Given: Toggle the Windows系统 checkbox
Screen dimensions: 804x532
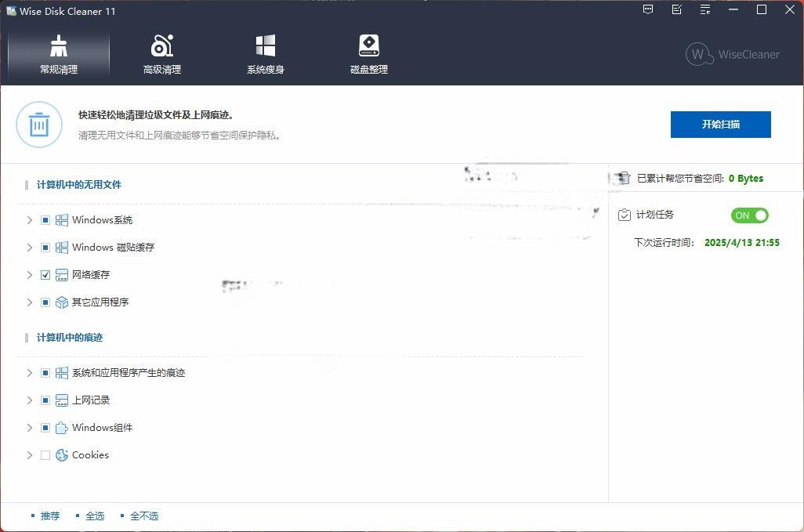Looking at the screenshot, I should 45,220.
